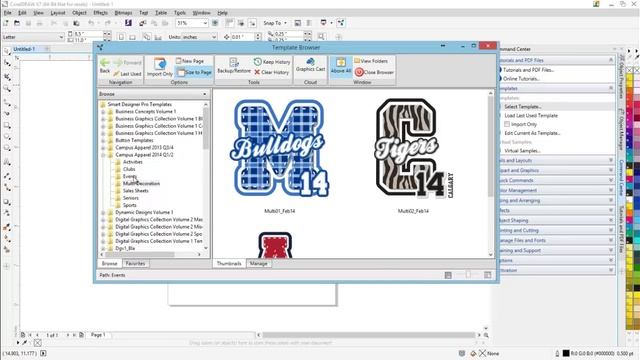The height and width of the screenshot is (360, 640).
Task: Click the Landscape orientation icon
Action: pyautogui.click(x=132, y=37)
